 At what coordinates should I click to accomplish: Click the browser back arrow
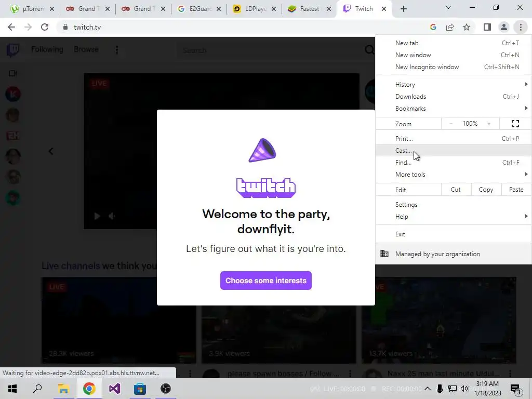(11, 27)
